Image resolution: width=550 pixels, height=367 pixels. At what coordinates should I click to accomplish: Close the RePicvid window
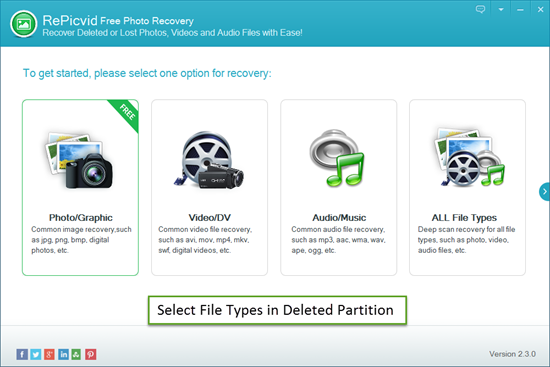coord(541,10)
